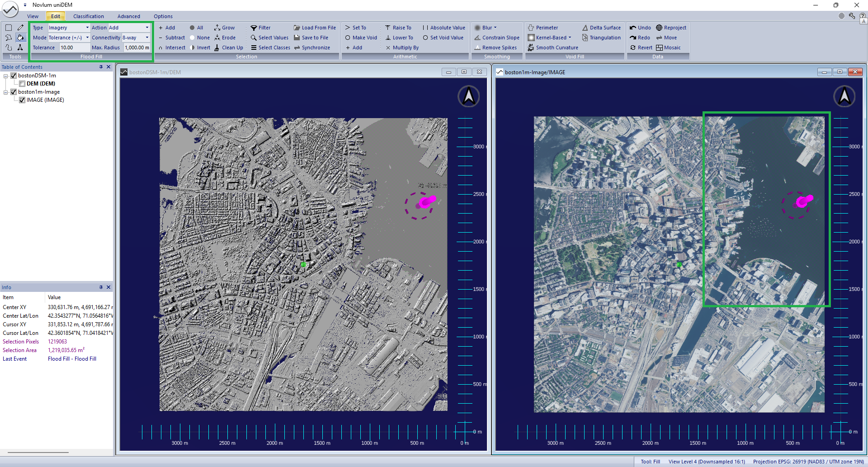Screen dimensions: 868x467
Task: Create a Delta Surface
Action: (601, 28)
